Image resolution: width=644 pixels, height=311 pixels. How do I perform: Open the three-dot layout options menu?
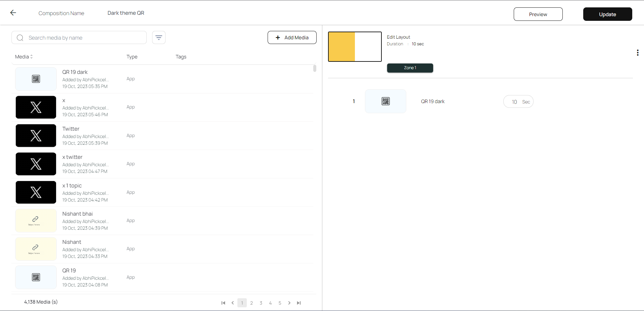click(x=637, y=53)
